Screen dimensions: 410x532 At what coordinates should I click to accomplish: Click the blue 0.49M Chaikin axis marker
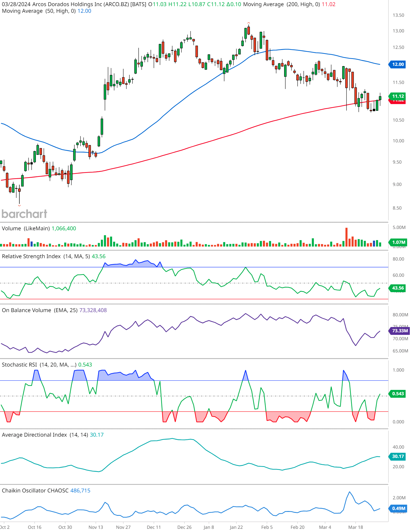click(x=398, y=508)
